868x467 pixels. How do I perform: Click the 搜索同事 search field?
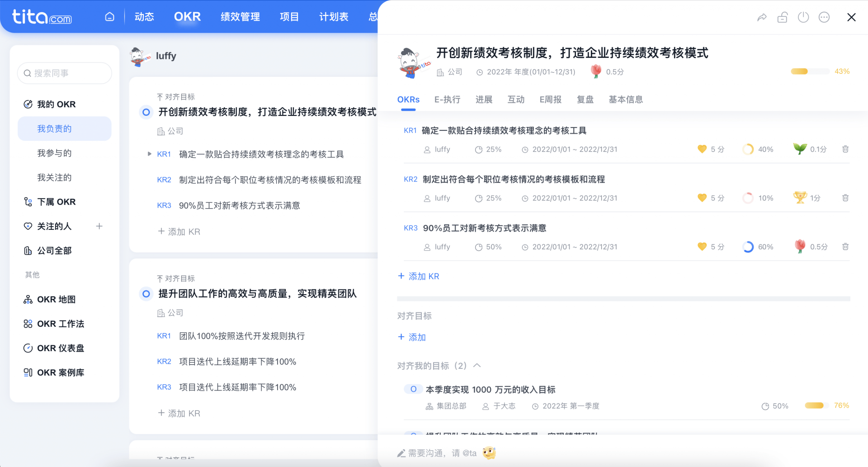coord(65,73)
